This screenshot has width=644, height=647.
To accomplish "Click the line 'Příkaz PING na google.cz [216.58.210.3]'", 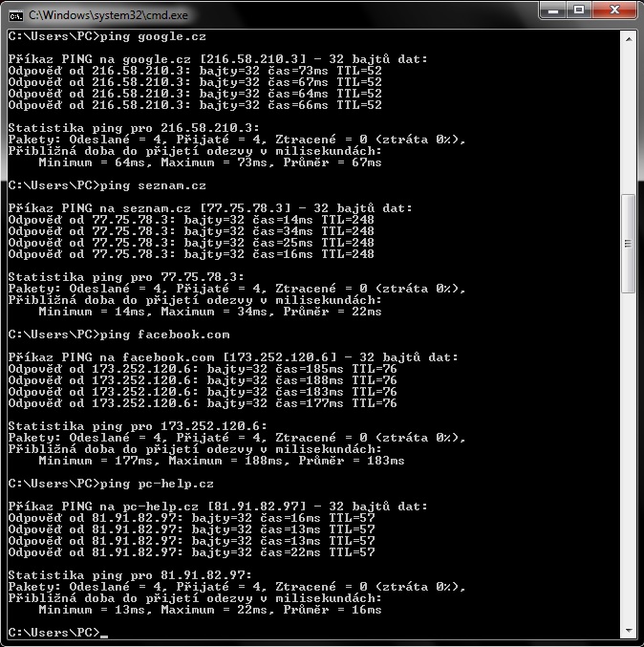I will tap(218, 59).
